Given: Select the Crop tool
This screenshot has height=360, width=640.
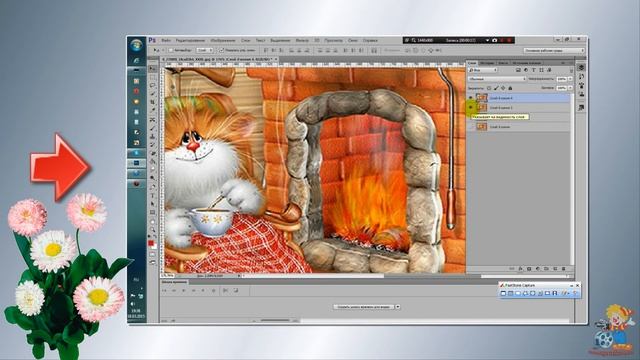Looking at the screenshot, I should 152,102.
